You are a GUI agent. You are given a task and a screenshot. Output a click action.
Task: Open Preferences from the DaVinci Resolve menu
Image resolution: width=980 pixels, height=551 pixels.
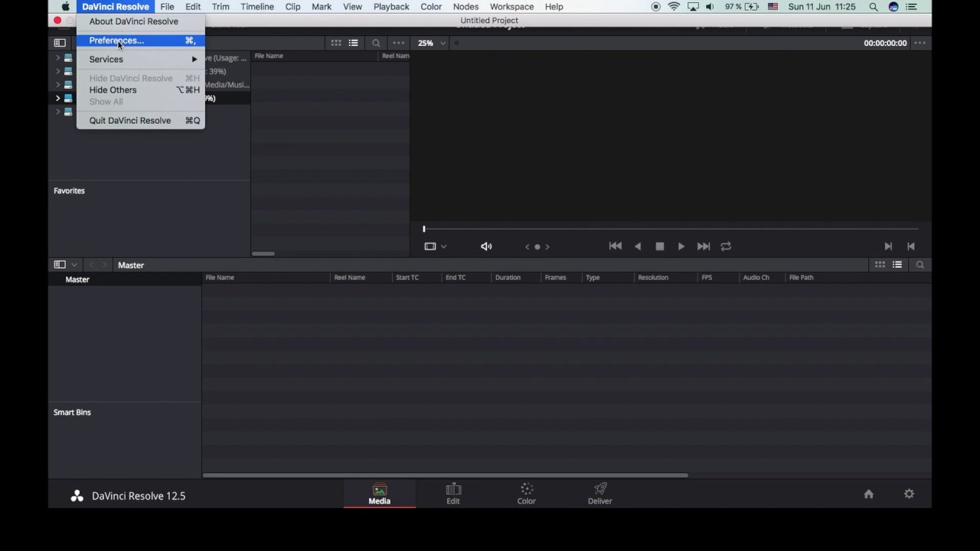[x=116, y=41]
